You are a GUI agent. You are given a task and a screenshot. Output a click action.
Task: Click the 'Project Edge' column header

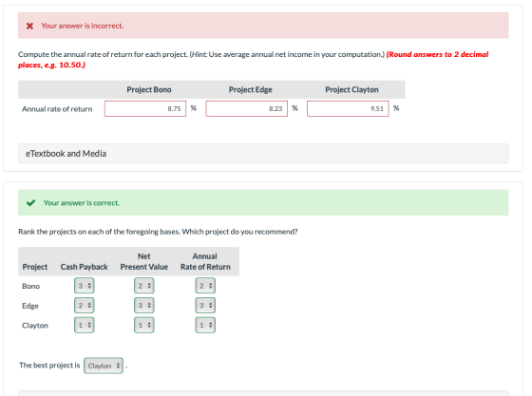tap(251, 89)
